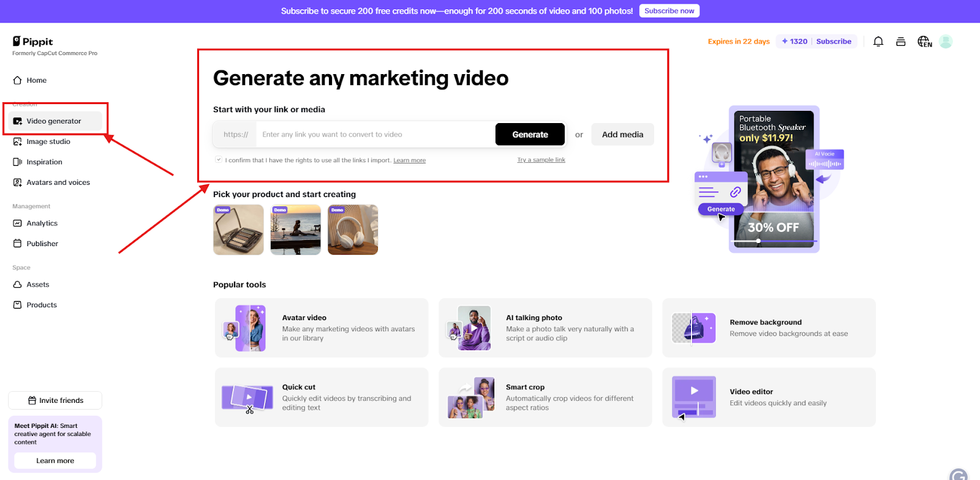This screenshot has height=480, width=980.
Task: Click the Assets cloud icon
Action: pyautogui.click(x=17, y=285)
